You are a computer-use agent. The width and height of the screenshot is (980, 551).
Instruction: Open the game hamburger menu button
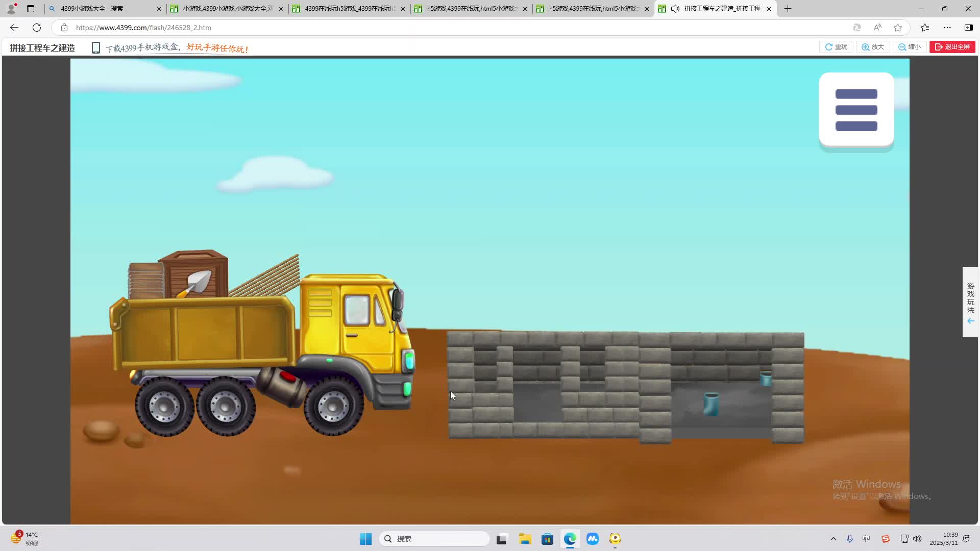click(x=856, y=110)
